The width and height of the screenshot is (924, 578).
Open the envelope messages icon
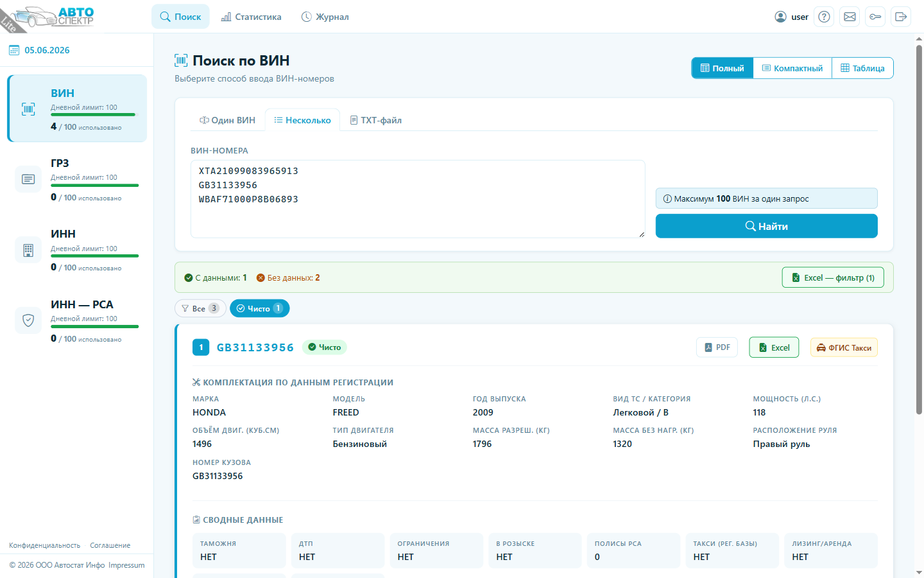[x=850, y=17]
